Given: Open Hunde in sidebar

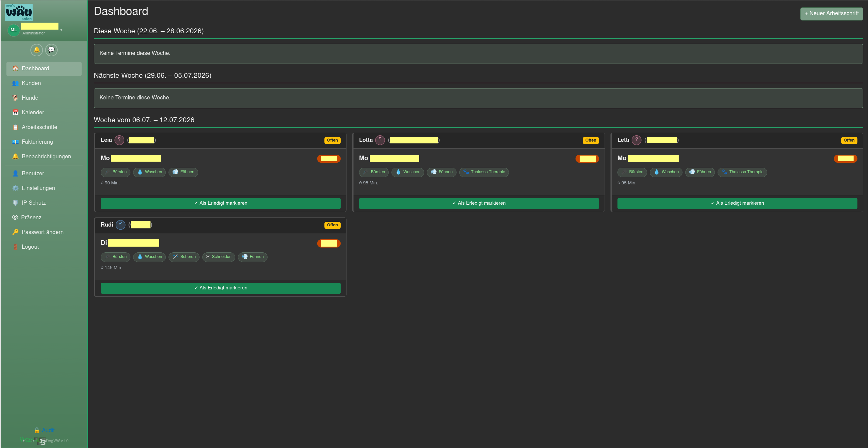Looking at the screenshot, I should tap(44, 98).
